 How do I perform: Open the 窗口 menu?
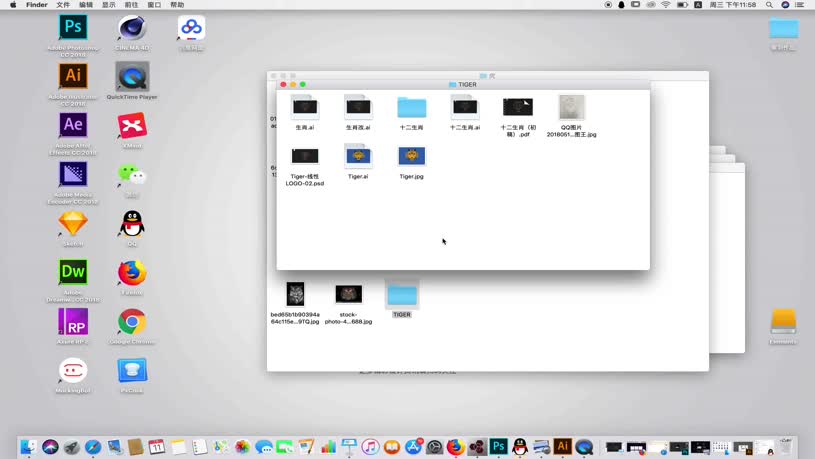(x=154, y=5)
